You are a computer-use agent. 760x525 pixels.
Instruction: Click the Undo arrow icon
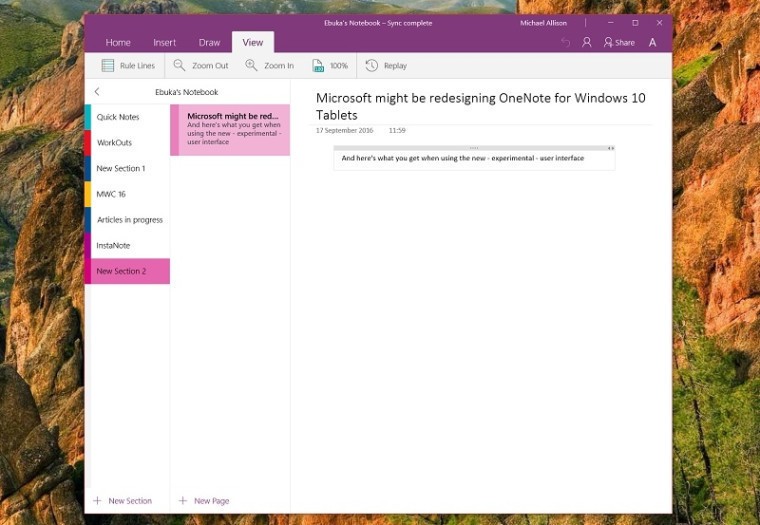[x=565, y=43]
